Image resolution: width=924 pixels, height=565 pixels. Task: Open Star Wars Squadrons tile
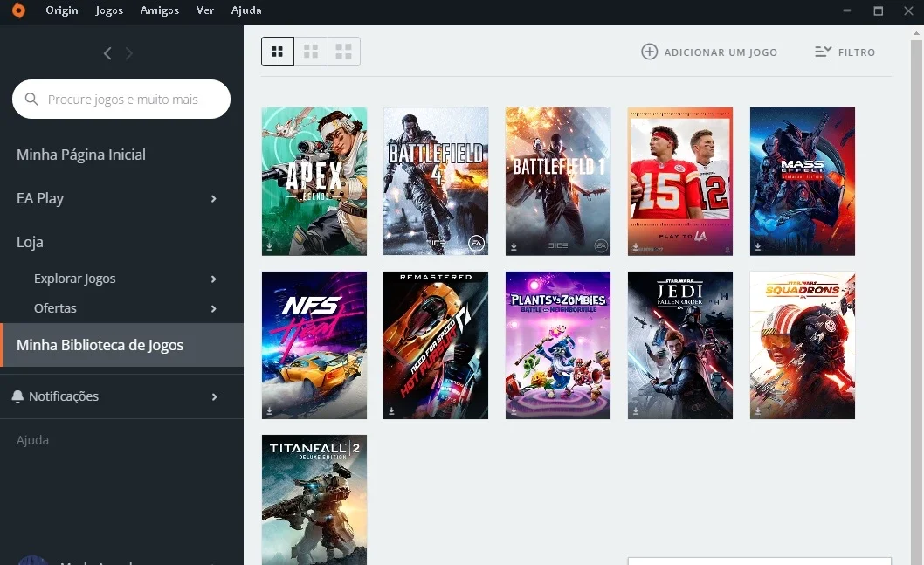click(803, 345)
